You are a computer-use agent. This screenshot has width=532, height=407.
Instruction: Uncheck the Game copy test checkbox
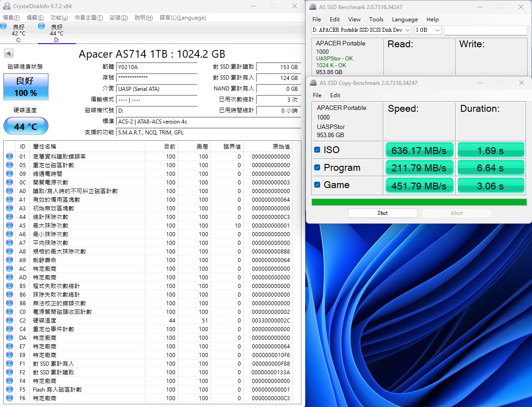[317, 185]
